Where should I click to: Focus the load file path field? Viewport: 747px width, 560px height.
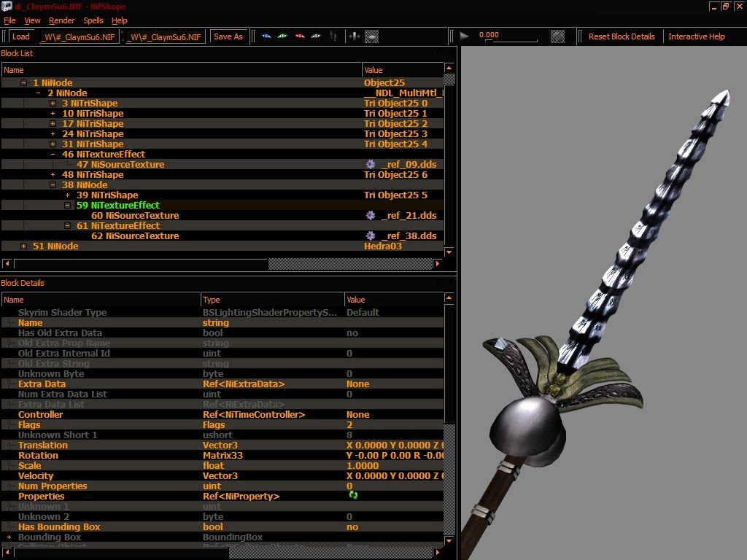pyautogui.click(x=79, y=36)
